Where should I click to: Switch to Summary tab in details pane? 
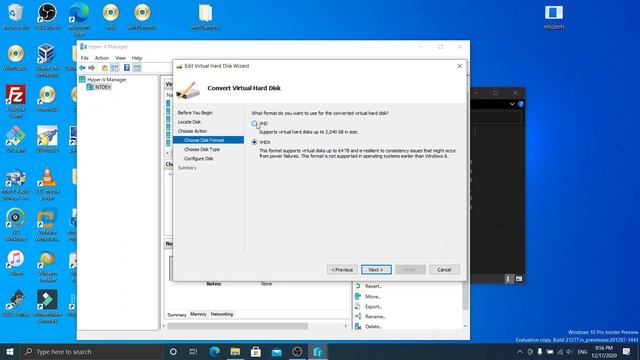[177, 315]
